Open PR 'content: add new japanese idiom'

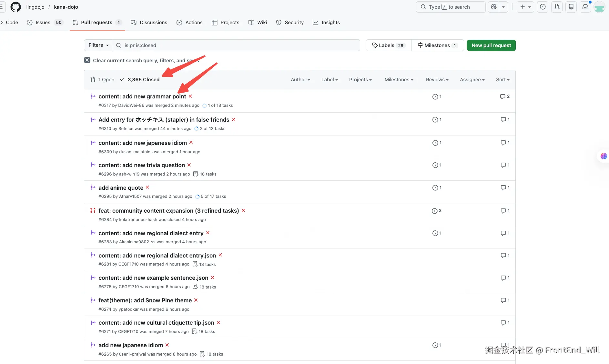pyautogui.click(x=143, y=143)
